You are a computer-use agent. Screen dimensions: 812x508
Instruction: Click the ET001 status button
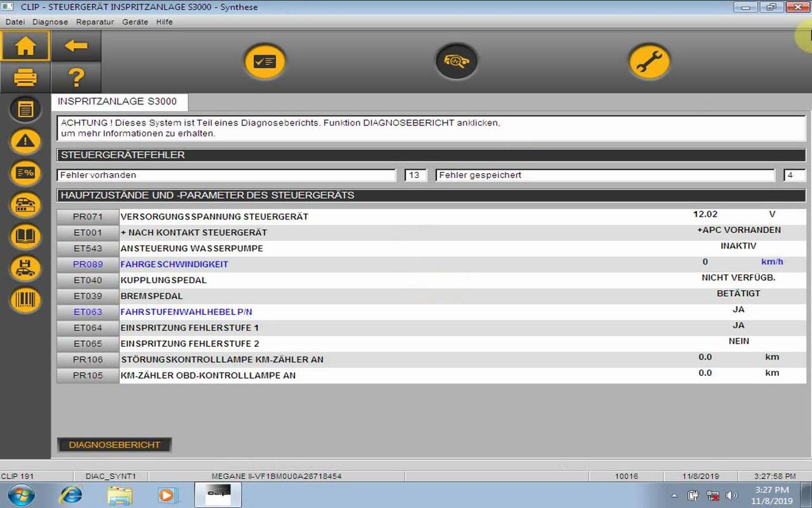click(x=88, y=232)
